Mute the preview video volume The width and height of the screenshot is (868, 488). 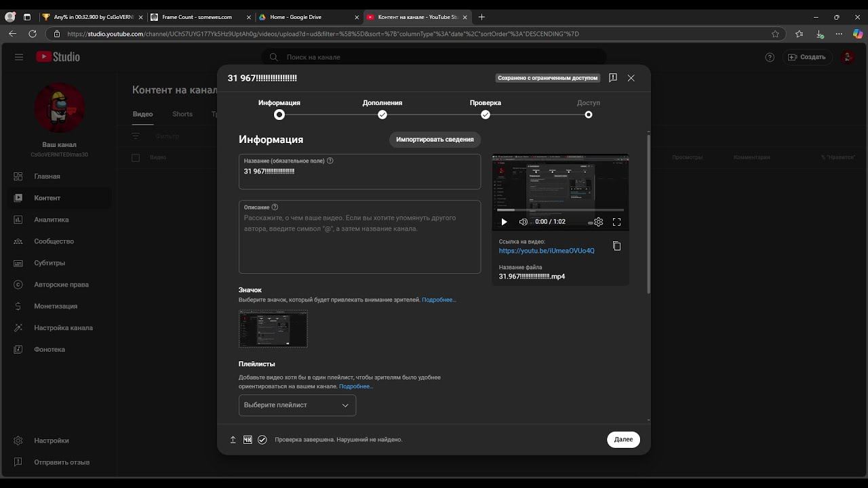(523, 222)
